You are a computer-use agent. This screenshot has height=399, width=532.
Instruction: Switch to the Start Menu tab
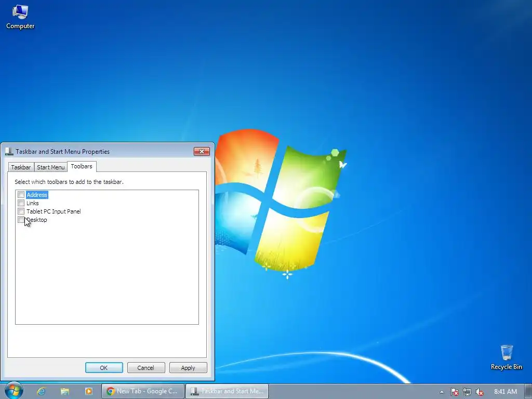50,167
